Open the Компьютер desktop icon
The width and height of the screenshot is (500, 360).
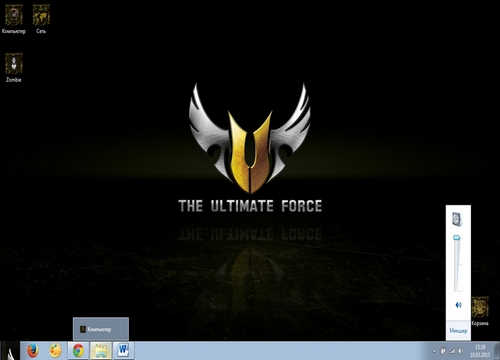click(14, 19)
